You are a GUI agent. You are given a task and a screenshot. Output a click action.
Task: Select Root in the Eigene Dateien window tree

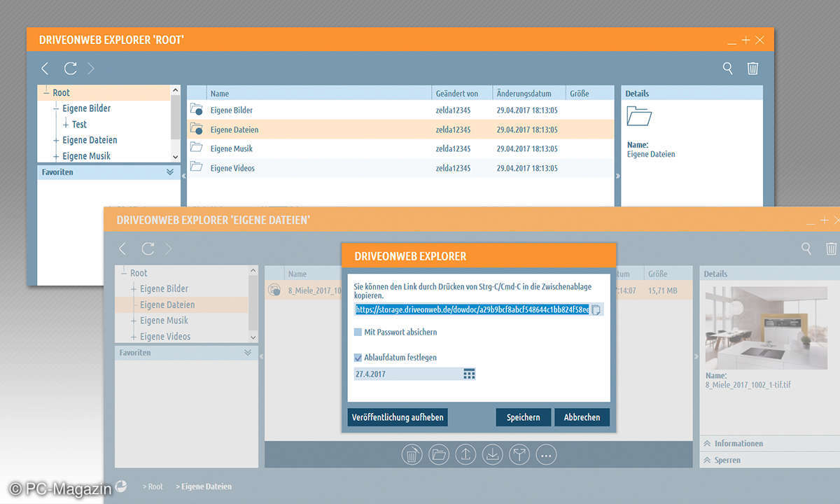coord(139,273)
